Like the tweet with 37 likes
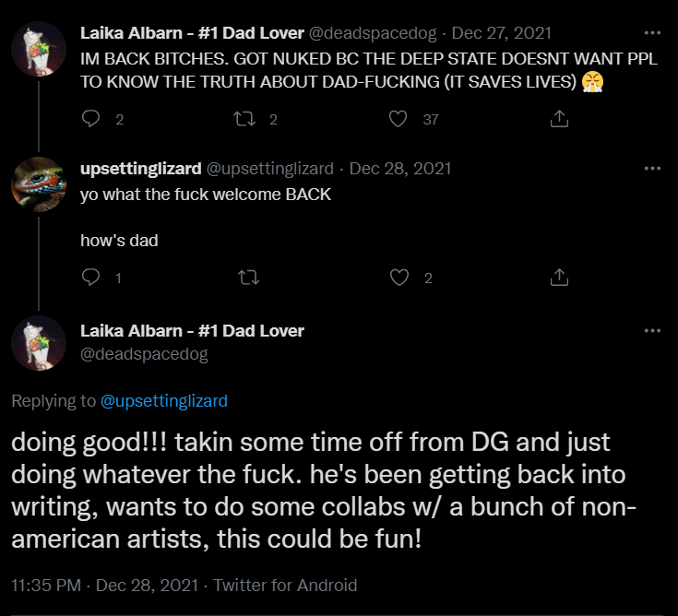Viewport: 678px width, 616px height. 398,119
